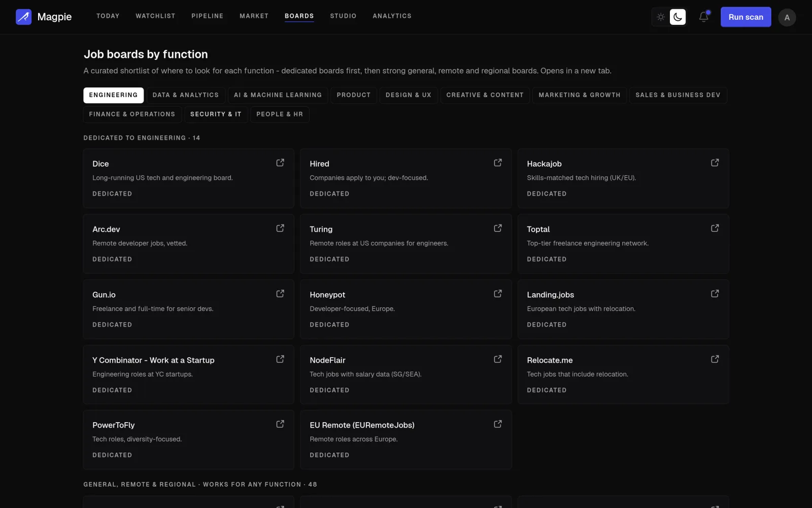Click 'General, Remote & Regional' section heading

click(x=200, y=485)
